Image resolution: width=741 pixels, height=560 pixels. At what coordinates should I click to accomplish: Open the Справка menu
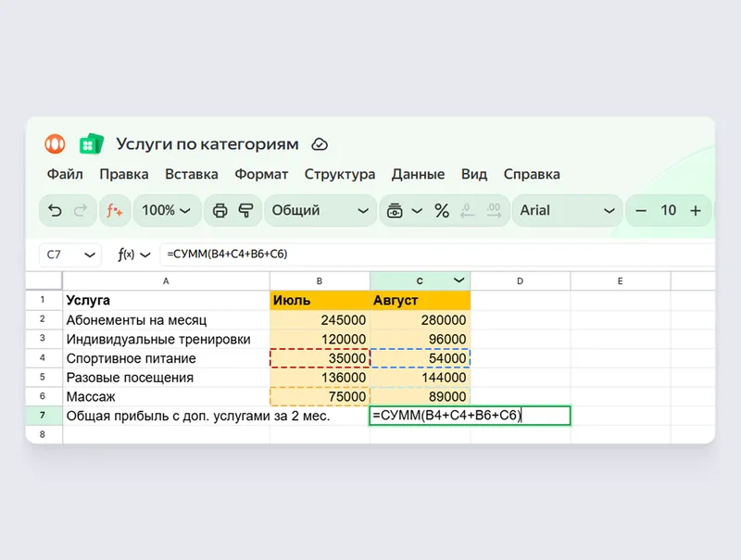tap(532, 174)
